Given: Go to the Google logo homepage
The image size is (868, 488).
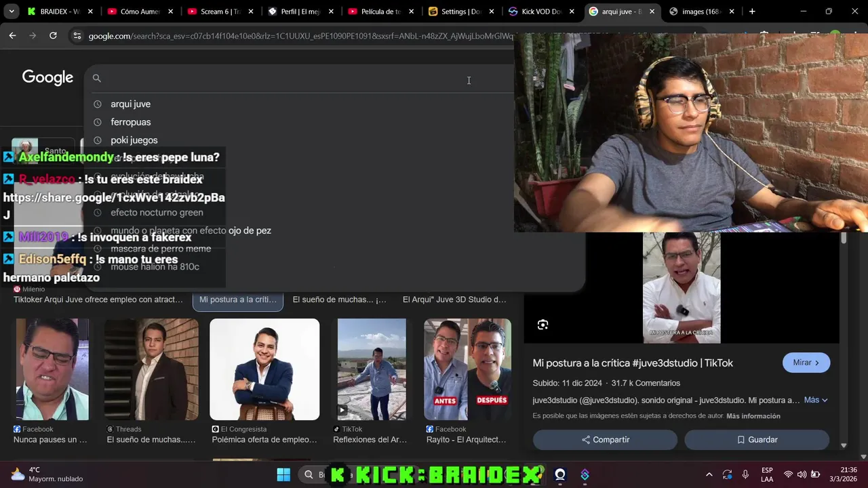Looking at the screenshot, I should pos(47,77).
